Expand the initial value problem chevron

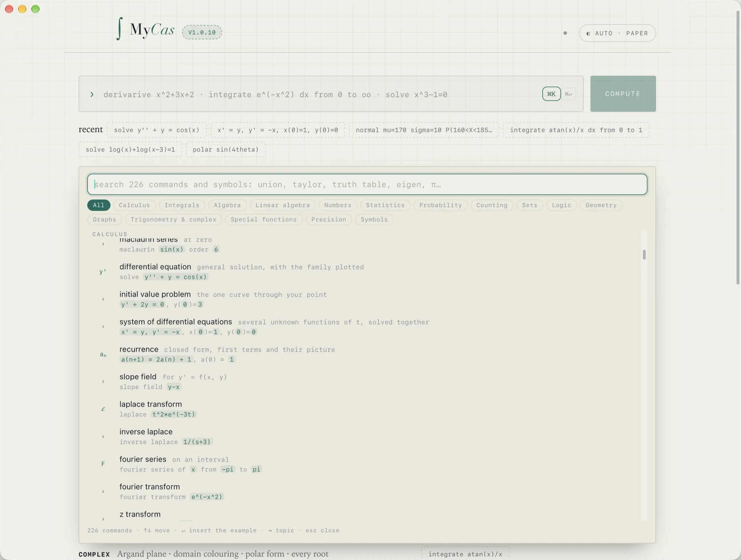(x=103, y=299)
